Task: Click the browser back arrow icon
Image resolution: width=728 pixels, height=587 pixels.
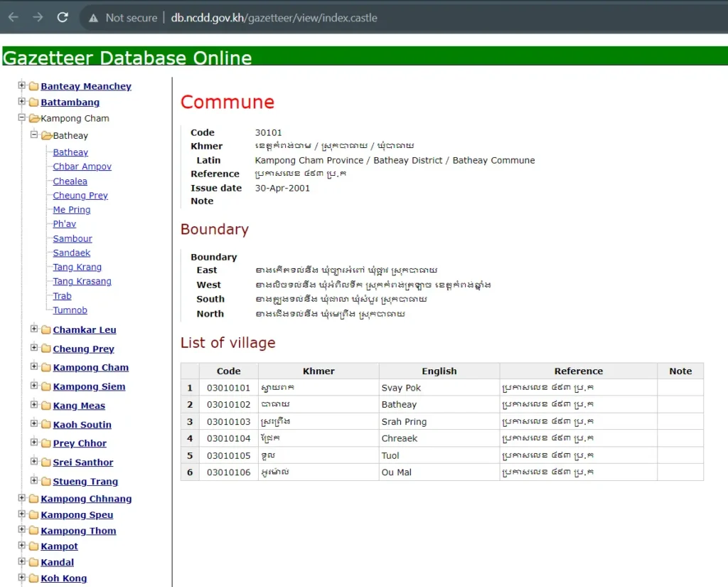Action: pyautogui.click(x=12, y=18)
